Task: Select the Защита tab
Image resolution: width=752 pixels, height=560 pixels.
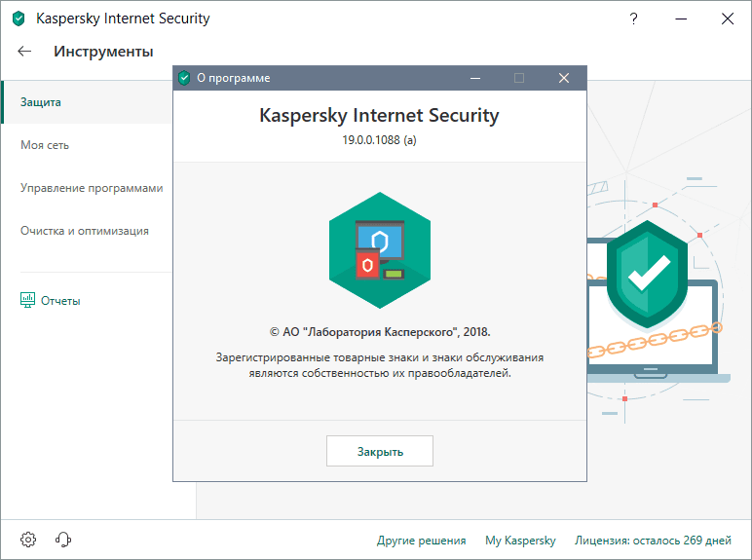Action: coord(88,102)
